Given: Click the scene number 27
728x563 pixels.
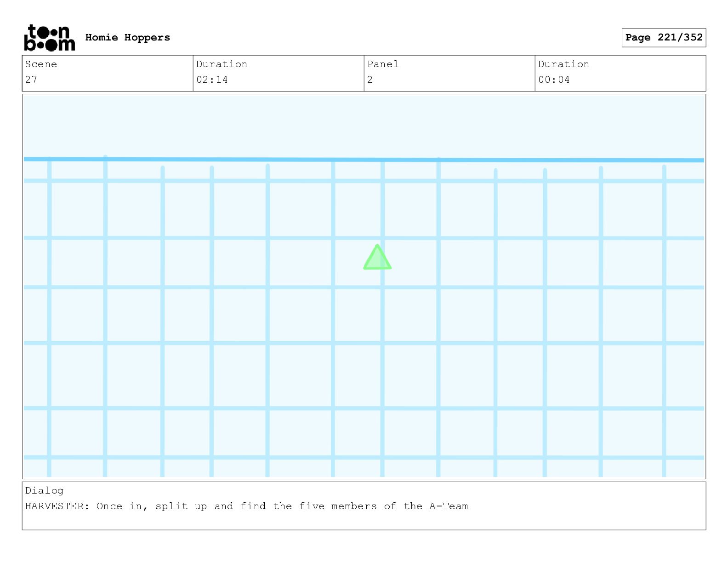Looking at the screenshot, I should pyautogui.click(x=31, y=80).
